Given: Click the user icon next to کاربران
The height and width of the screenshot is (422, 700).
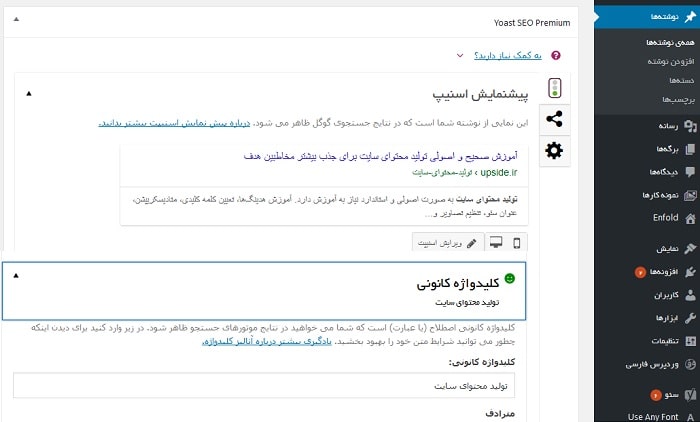Looking at the screenshot, I should coord(690,295).
